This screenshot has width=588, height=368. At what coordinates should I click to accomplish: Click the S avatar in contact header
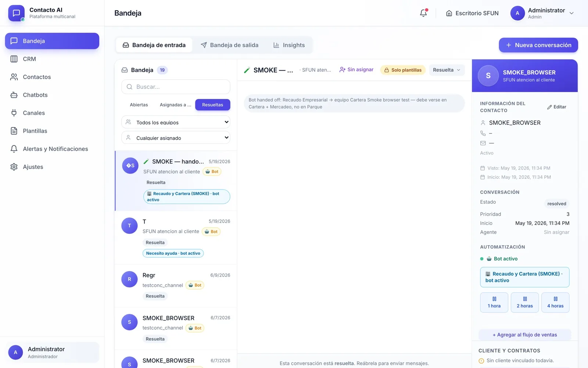click(488, 75)
